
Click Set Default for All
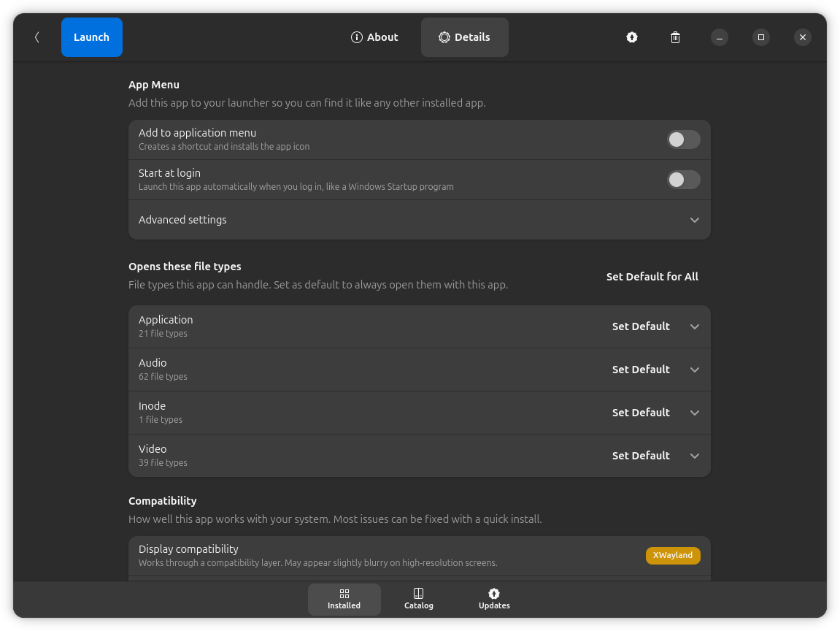point(652,277)
